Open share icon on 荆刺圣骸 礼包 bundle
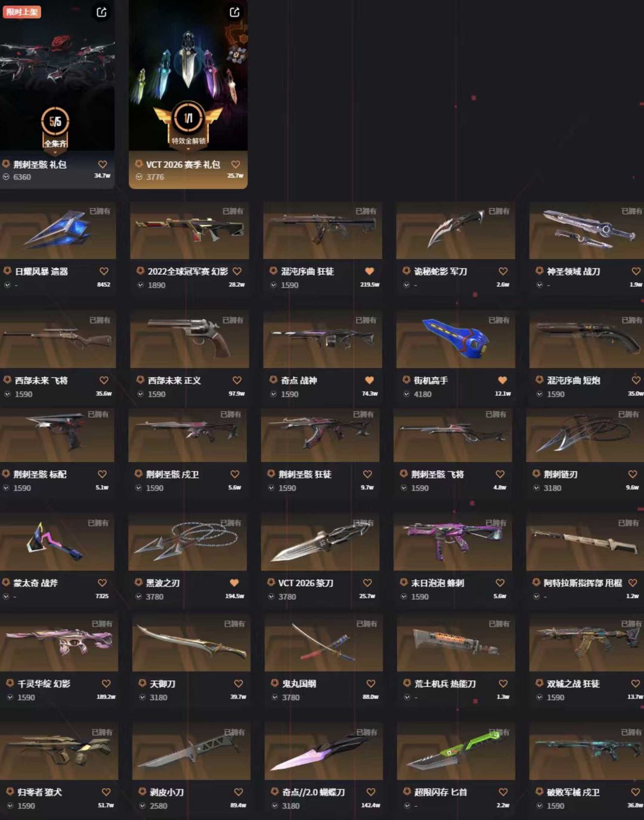Viewport: 644px width, 820px height. click(102, 13)
